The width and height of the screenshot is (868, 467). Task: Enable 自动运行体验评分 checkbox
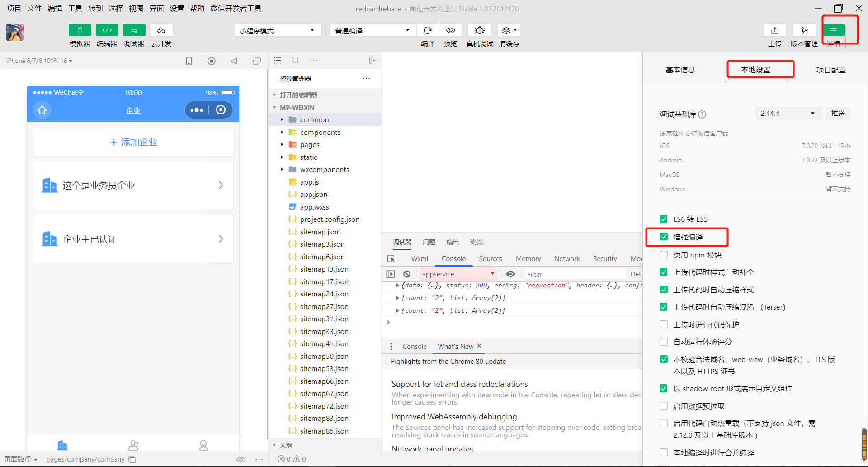click(664, 342)
